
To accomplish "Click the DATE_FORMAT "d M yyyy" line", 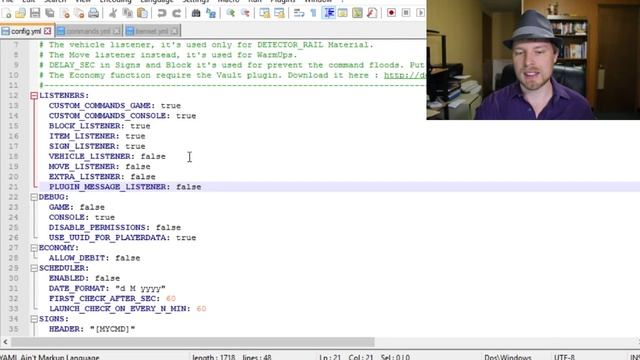I will click(107, 289).
